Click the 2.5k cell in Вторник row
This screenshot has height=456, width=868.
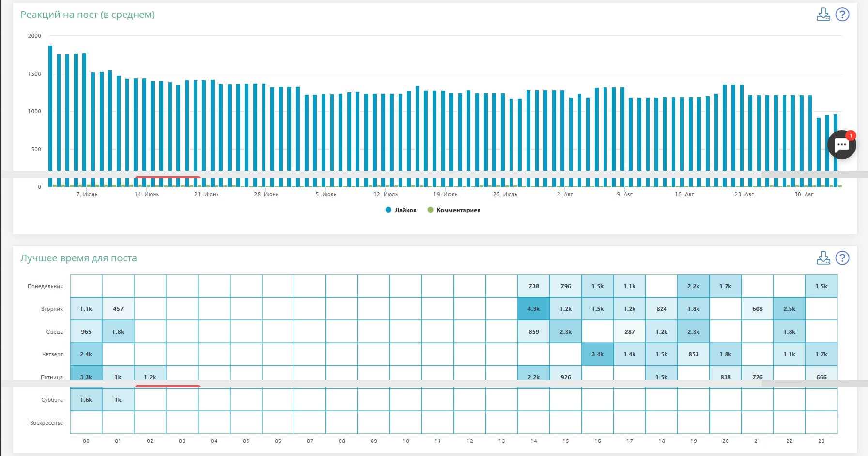pyautogui.click(x=789, y=309)
